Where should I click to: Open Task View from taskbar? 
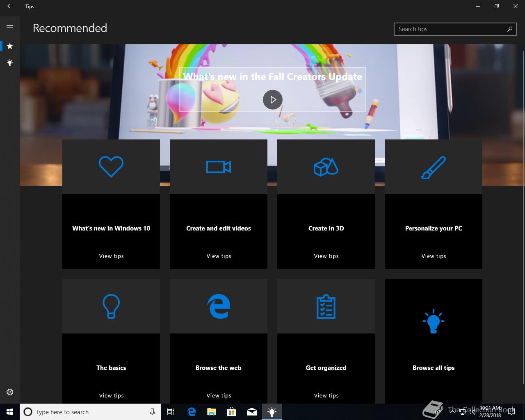pyautogui.click(x=171, y=412)
